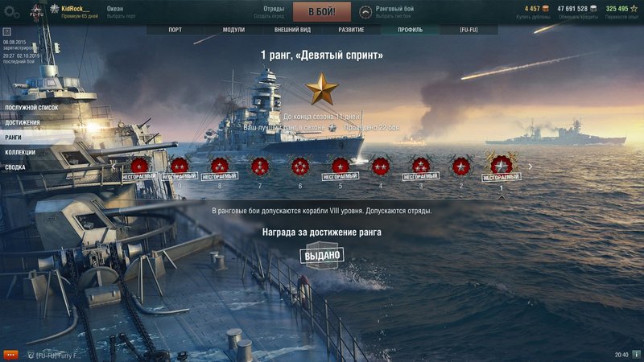Switch to the Модули tab
The image size is (644, 362).
[x=233, y=30]
